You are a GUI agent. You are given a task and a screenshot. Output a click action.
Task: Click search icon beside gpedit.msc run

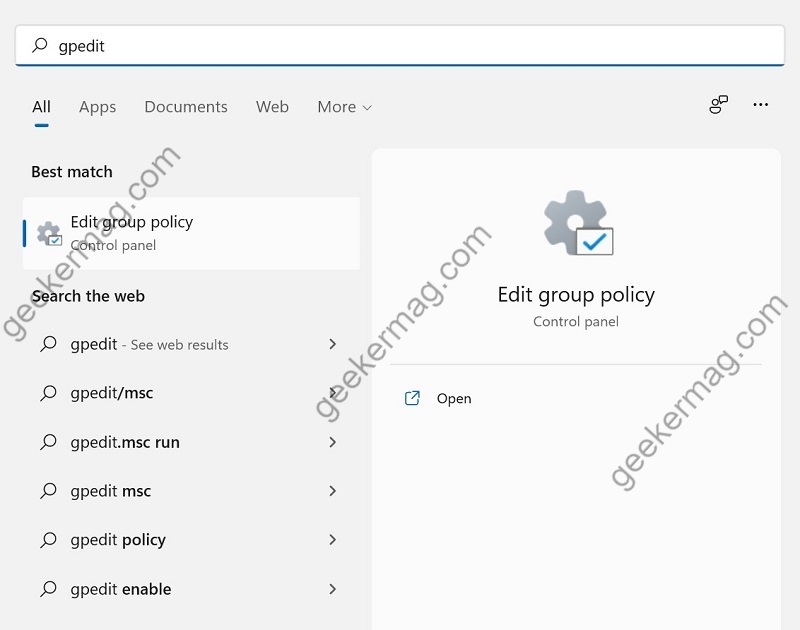[48, 442]
